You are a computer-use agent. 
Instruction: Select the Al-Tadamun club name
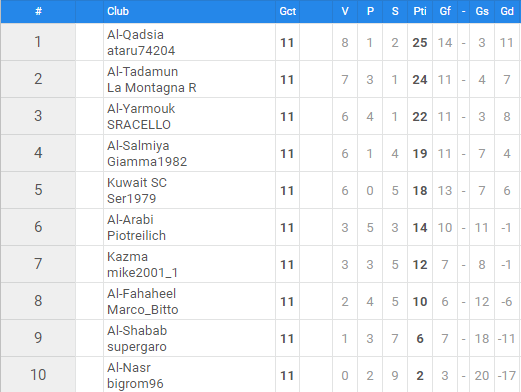click(x=143, y=72)
